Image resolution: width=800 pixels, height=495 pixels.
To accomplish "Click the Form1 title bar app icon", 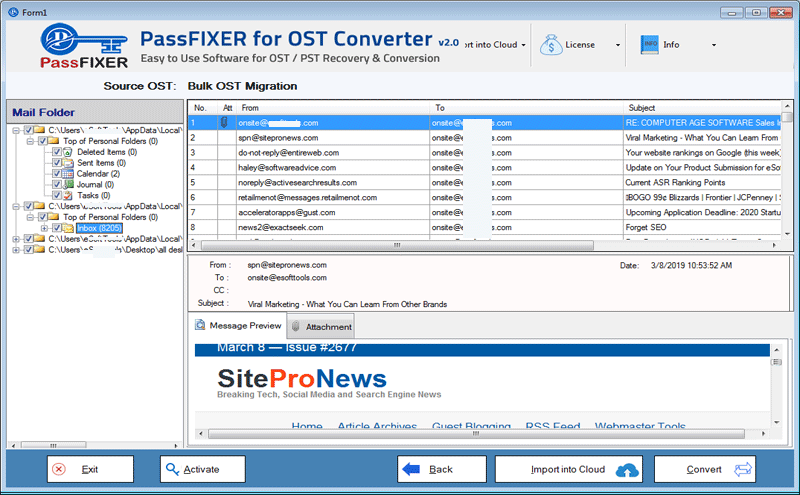I will click(x=13, y=12).
